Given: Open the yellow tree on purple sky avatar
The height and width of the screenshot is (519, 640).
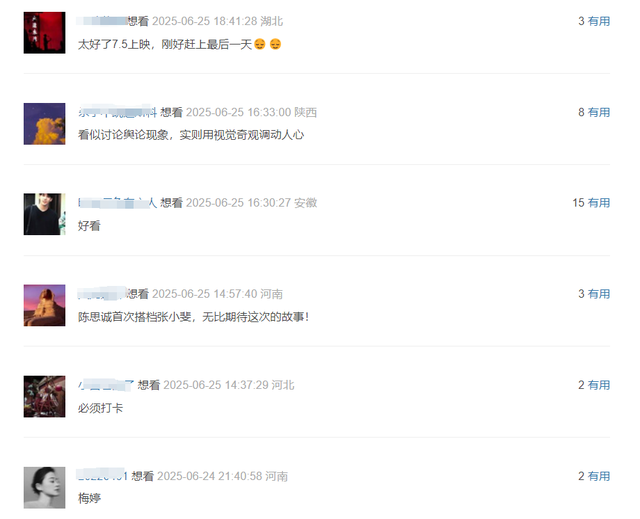Looking at the screenshot, I should coord(44,124).
